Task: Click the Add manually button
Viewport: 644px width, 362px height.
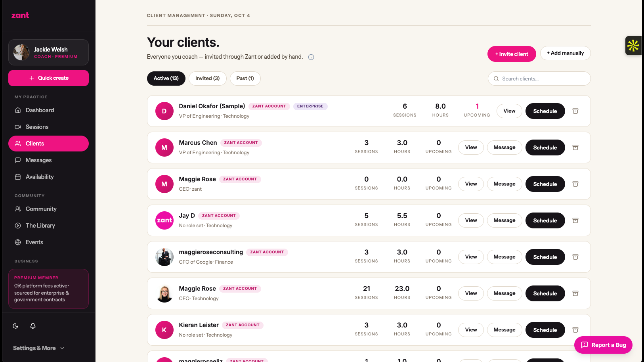Action: click(565, 53)
